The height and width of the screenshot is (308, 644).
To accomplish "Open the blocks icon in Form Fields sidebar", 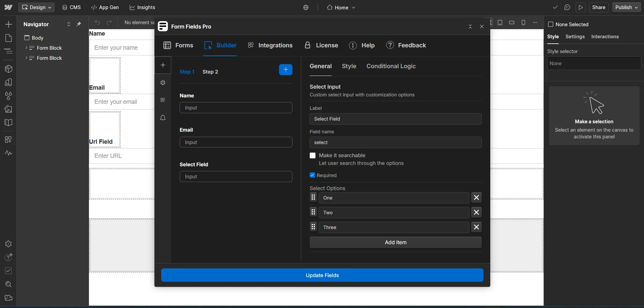I will coord(163,100).
